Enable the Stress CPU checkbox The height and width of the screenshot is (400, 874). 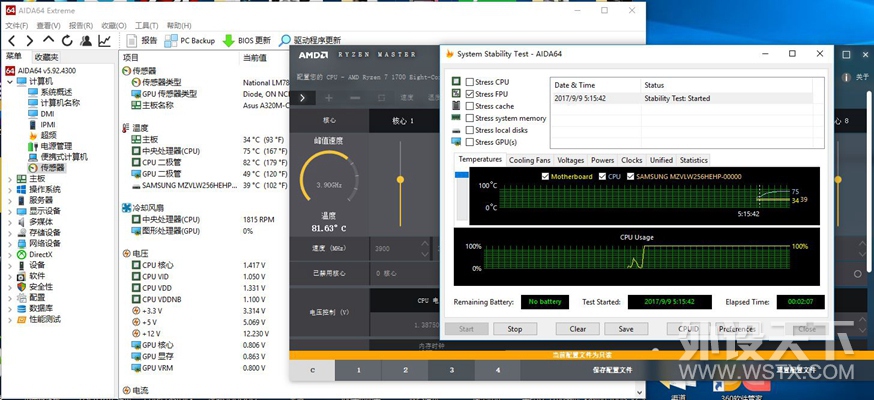(470, 82)
